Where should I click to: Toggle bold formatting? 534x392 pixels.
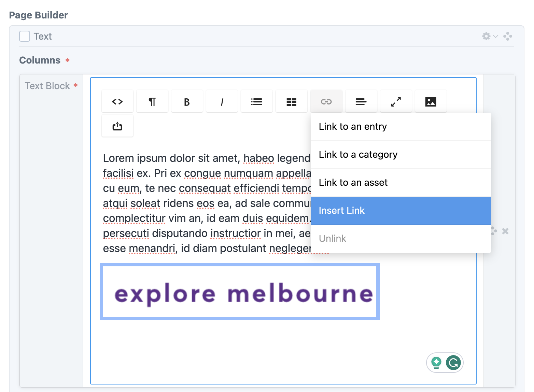click(187, 101)
